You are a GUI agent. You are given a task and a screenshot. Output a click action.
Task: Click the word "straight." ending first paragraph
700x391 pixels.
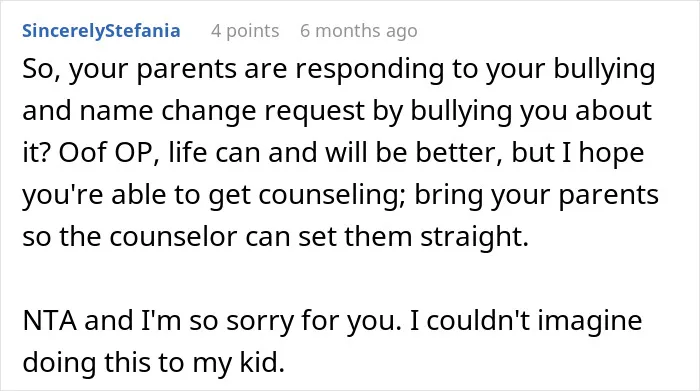click(474, 237)
